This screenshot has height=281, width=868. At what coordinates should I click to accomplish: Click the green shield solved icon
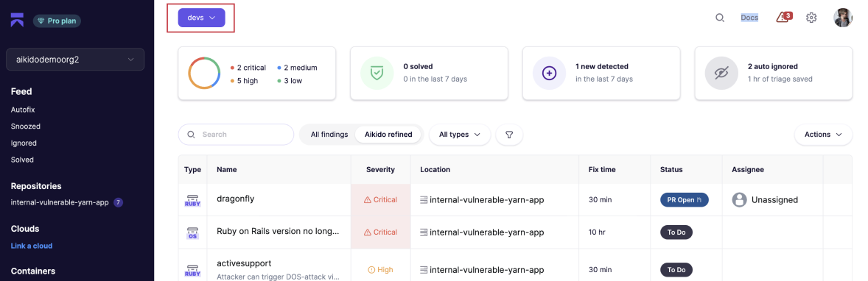coord(377,73)
